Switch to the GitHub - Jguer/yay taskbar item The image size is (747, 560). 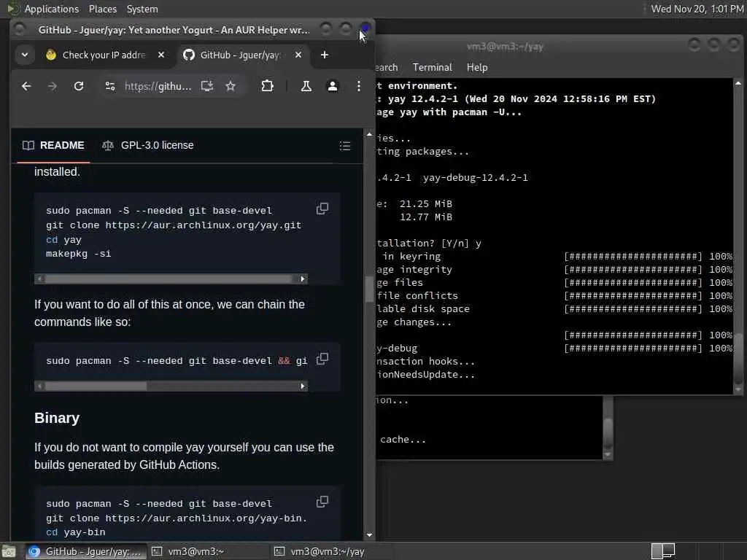pos(85,551)
